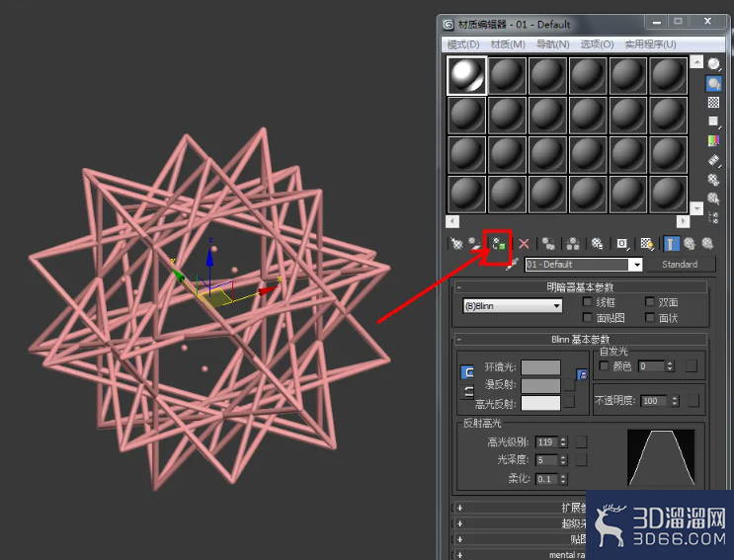The height and width of the screenshot is (560, 734).
Task: Click the 光泽度 map button
Action: [x=581, y=459]
